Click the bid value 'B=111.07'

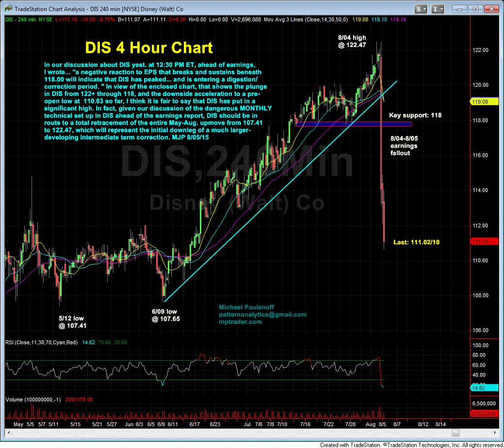(129, 19)
